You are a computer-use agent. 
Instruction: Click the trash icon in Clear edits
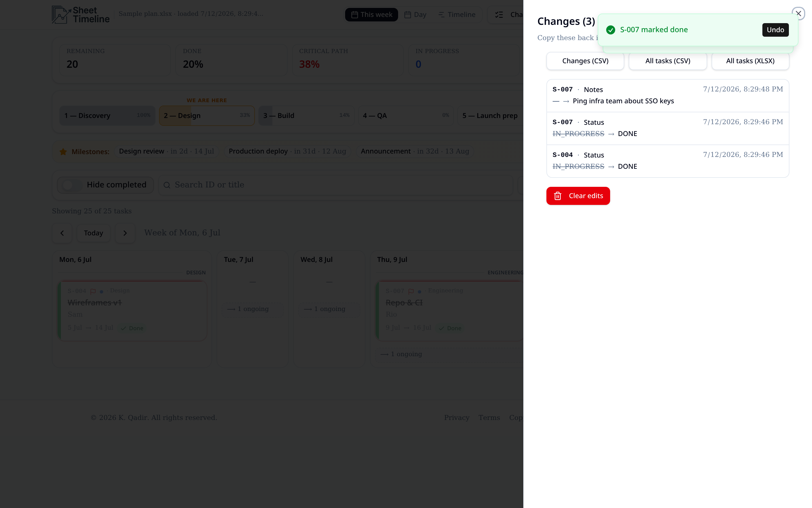557,196
